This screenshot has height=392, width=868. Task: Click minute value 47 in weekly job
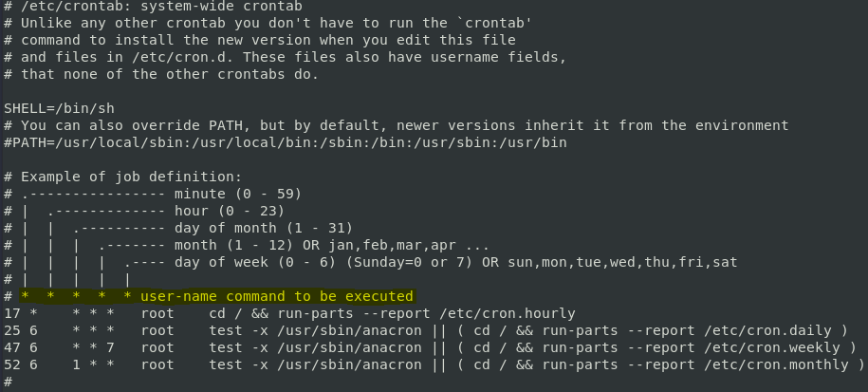coord(11,347)
